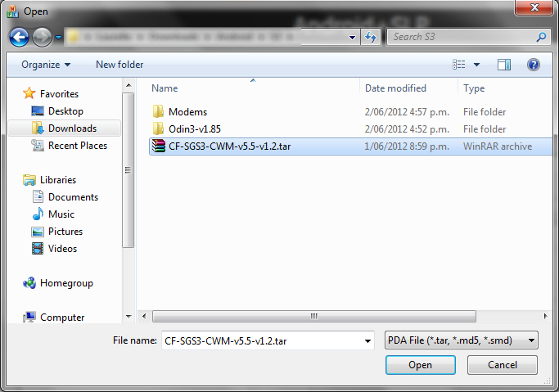The image size is (559, 392).
Task: Click the refresh address bar icon
Action: pos(371,37)
